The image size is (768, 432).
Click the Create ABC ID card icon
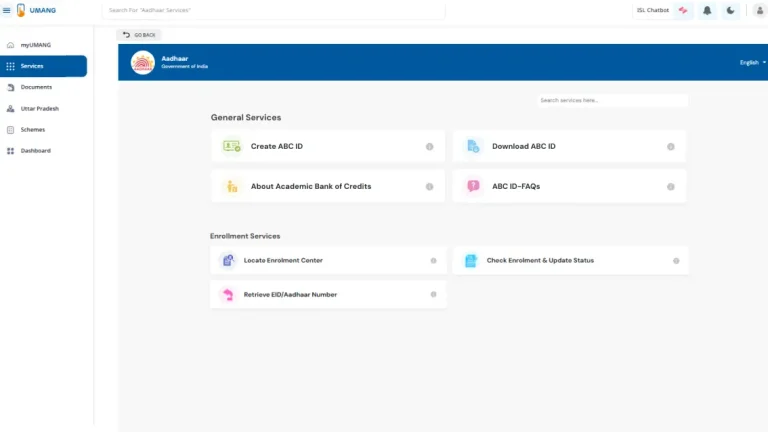(x=232, y=146)
